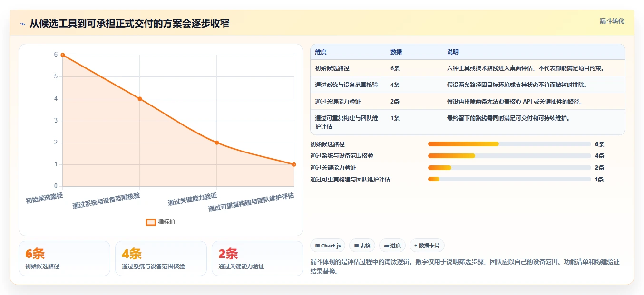Open the 6条 初始候选路径 stat card
This screenshot has height=295, width=644.
64,258
